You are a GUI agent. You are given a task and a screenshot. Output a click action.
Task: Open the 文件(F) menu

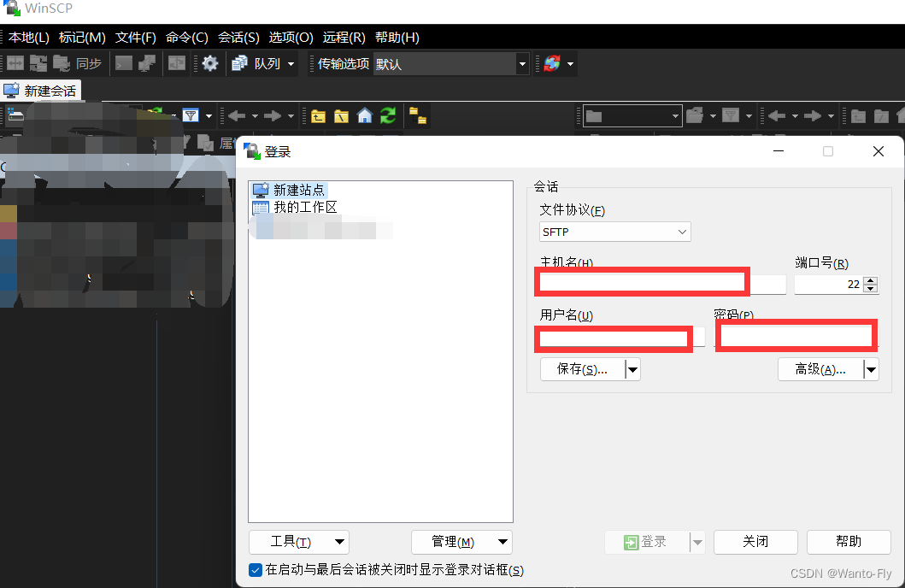coord(136,38)
